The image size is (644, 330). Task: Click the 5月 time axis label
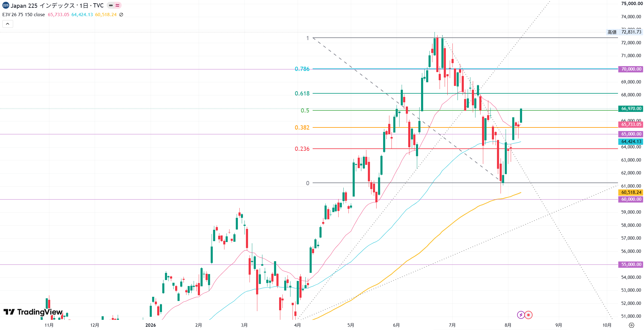point(351,325)
